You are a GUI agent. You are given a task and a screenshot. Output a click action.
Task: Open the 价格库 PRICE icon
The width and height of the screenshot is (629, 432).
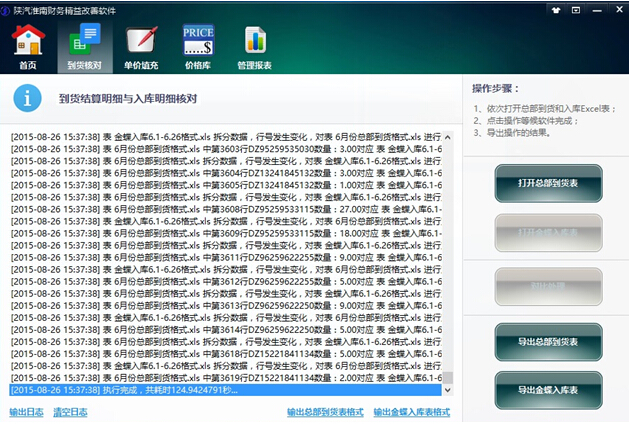coord(198,47)
